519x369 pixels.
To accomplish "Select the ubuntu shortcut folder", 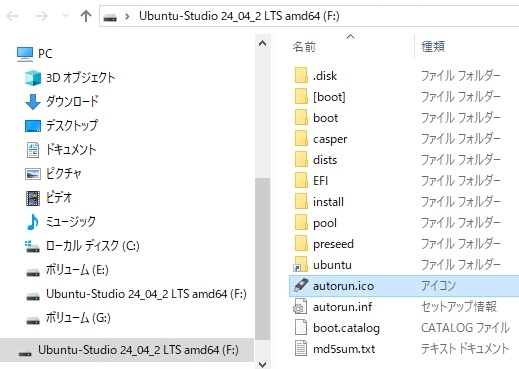I will point(332,265).
